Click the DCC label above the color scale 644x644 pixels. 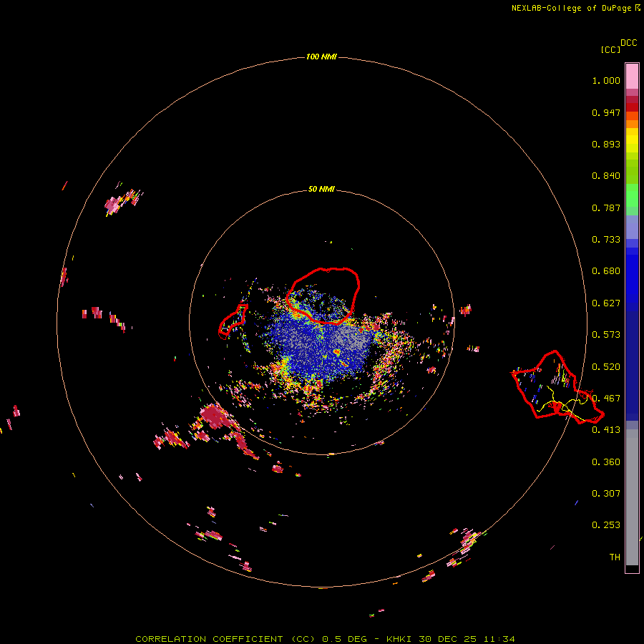(x=629, y=43)
